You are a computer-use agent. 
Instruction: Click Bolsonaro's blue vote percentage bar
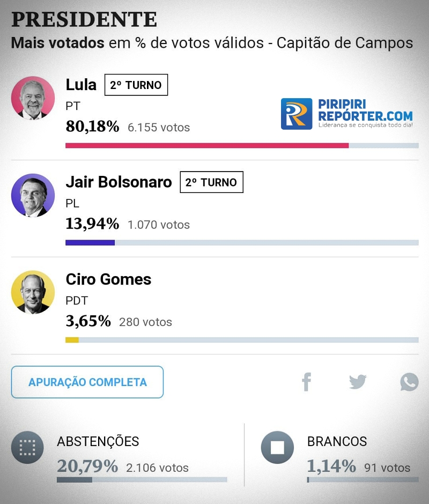point(90,243)
